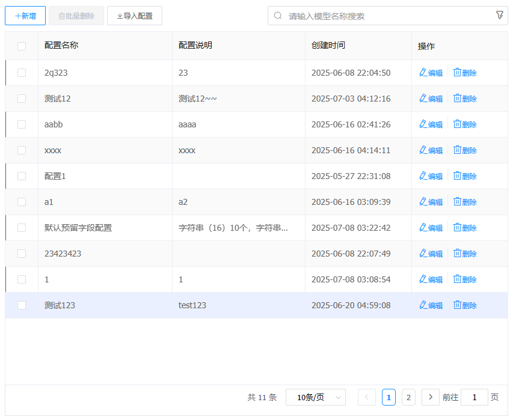Delete the 23423423 configuration row
The width and height of the screenshot is (513, 420).
(x=464, y=254)
